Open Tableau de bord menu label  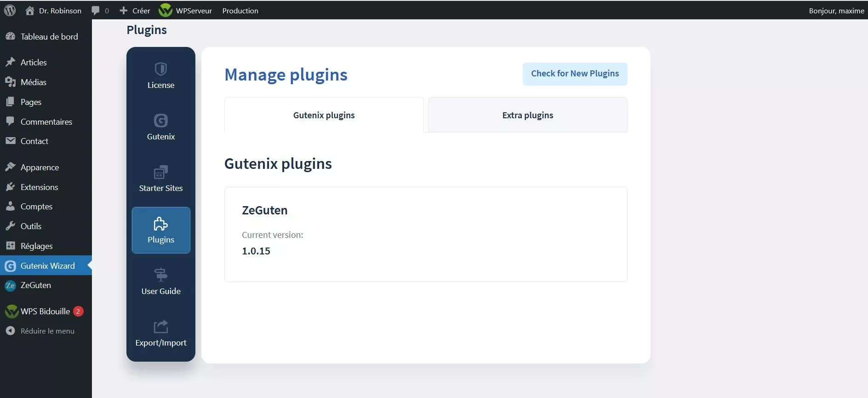[49, 36]
